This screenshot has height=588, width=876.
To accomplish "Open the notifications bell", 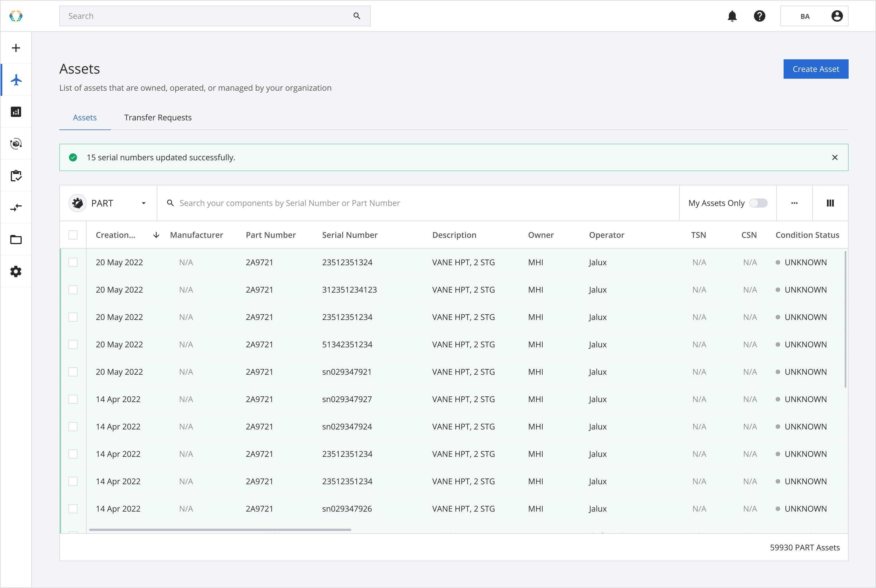I will tap(732, 16).
